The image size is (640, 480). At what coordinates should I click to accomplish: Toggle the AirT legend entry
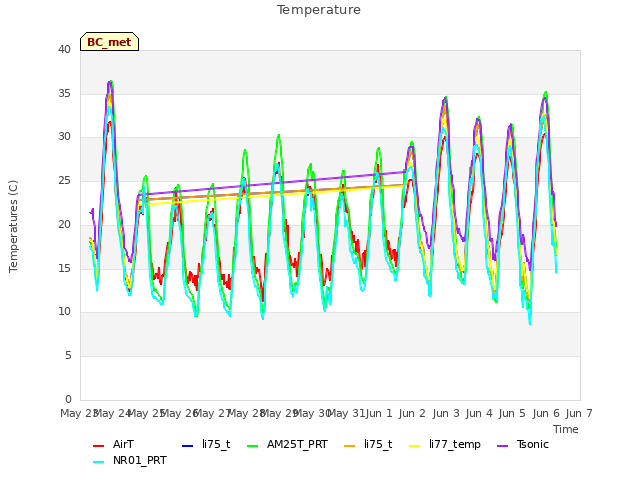tap(113, 444)
